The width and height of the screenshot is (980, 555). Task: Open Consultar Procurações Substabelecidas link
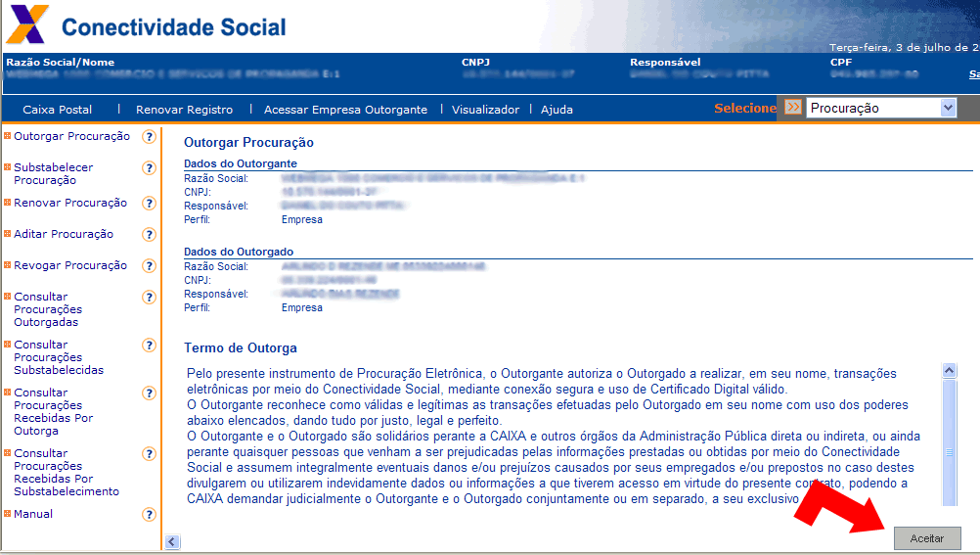pyautogui.click(x=59, y=357)
